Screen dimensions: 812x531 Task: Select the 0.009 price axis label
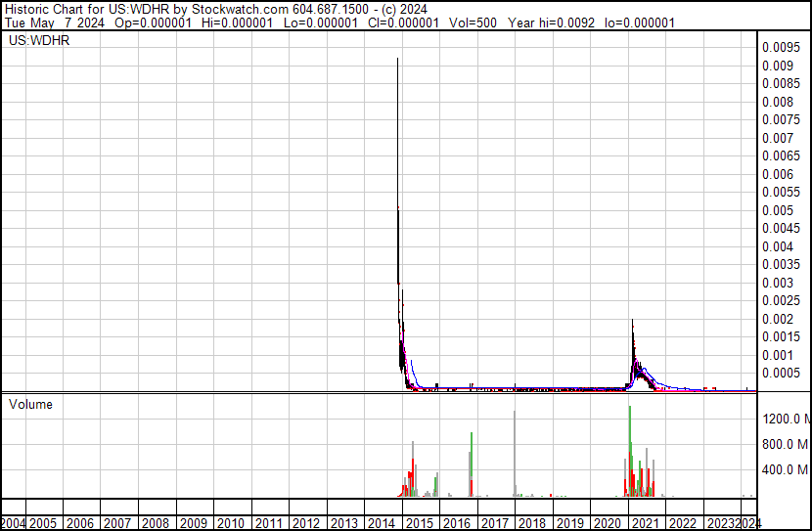pyautogui.click(x=778, y=66)
